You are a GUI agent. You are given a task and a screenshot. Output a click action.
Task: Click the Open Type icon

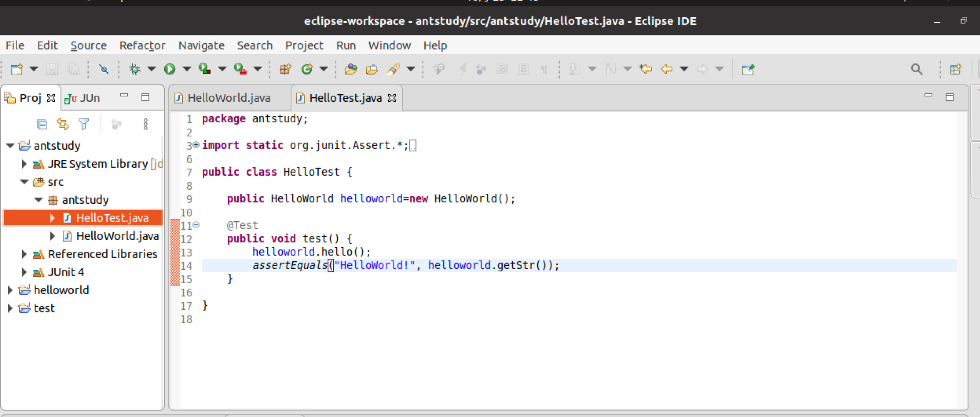click(351, 69)
